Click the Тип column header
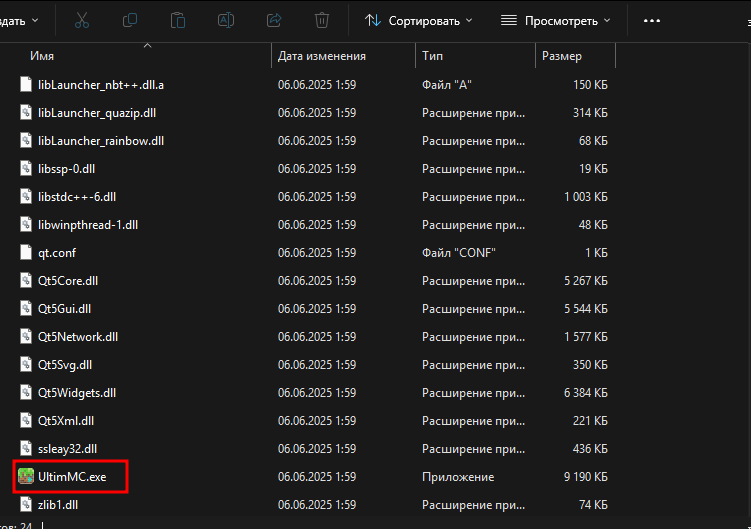 pos(433,57)
